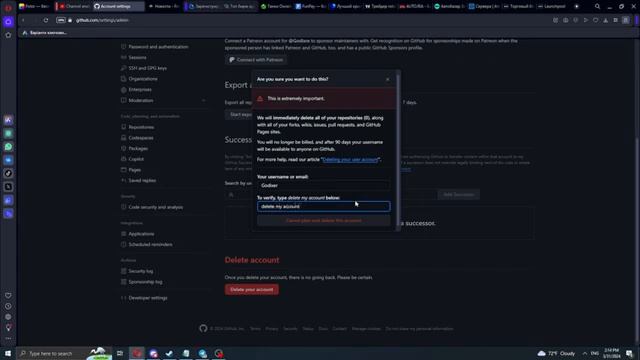Open Task View on the taskbar

pyautogui.click(x=120, y=353)
